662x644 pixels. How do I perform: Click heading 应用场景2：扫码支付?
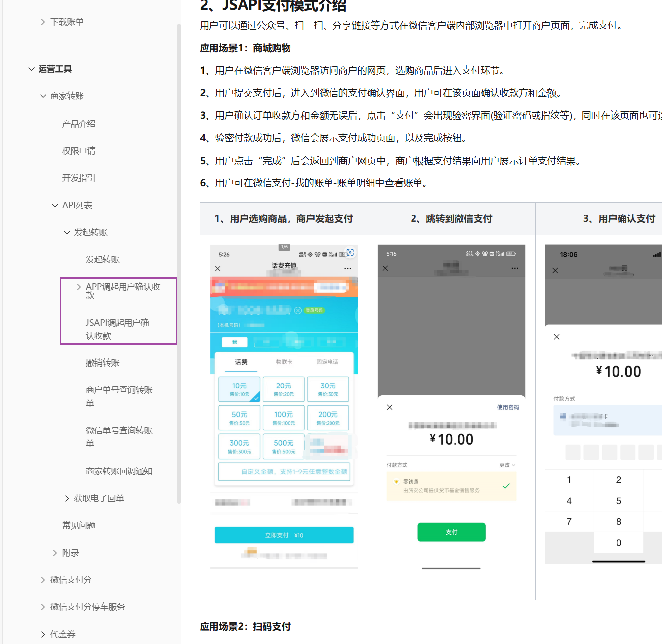pyautogui.click(x=246, y=627)
